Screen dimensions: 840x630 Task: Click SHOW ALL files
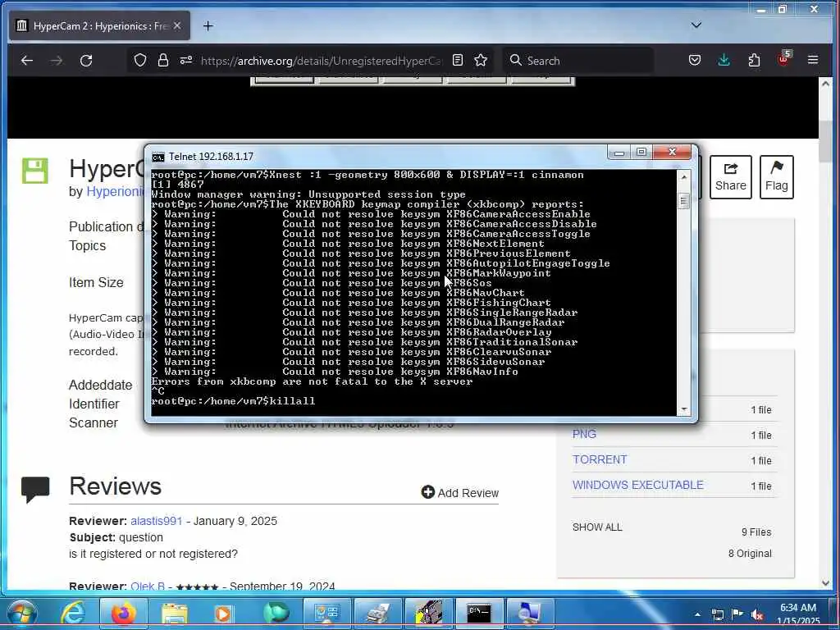(x=597, y=527)
